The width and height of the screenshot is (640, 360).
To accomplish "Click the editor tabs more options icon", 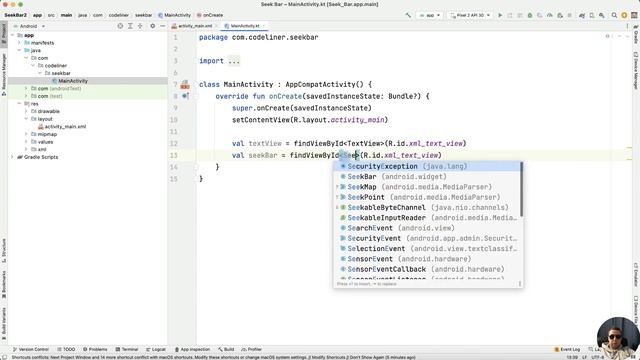I will click(627, 26).
